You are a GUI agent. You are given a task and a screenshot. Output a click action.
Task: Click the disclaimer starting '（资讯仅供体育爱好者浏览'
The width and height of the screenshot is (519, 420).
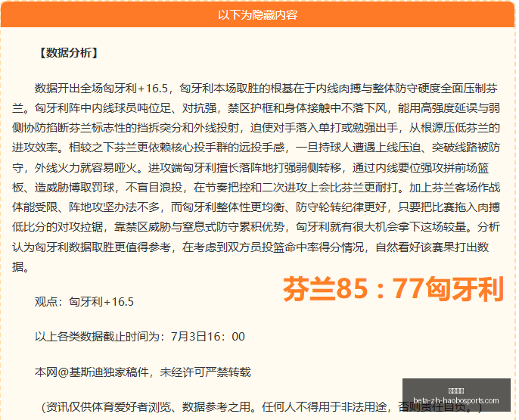262,407
